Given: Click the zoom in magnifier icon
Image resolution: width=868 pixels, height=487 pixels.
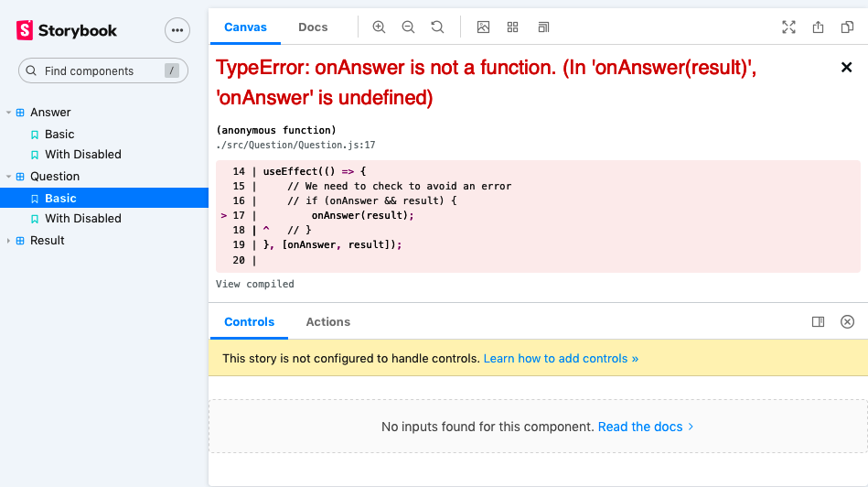Looking at the screenshot, I should click(379, 27).
